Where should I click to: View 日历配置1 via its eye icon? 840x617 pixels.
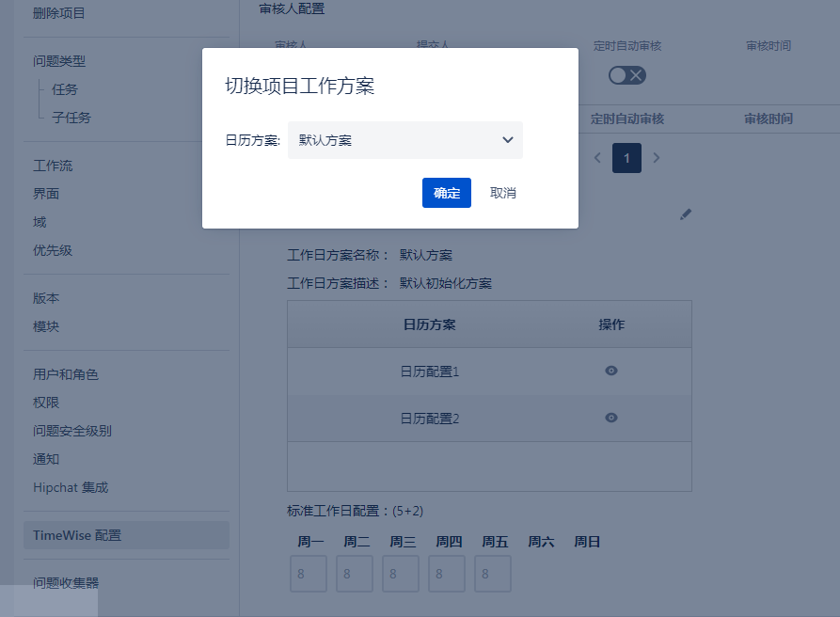tap(611, 371)
